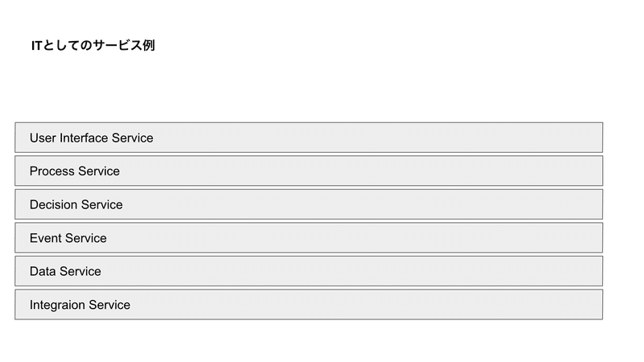Viewport: 644px width, 362px height.
Task: Click the slide title ITとしてのサービス例
Action: coord(93,45)
